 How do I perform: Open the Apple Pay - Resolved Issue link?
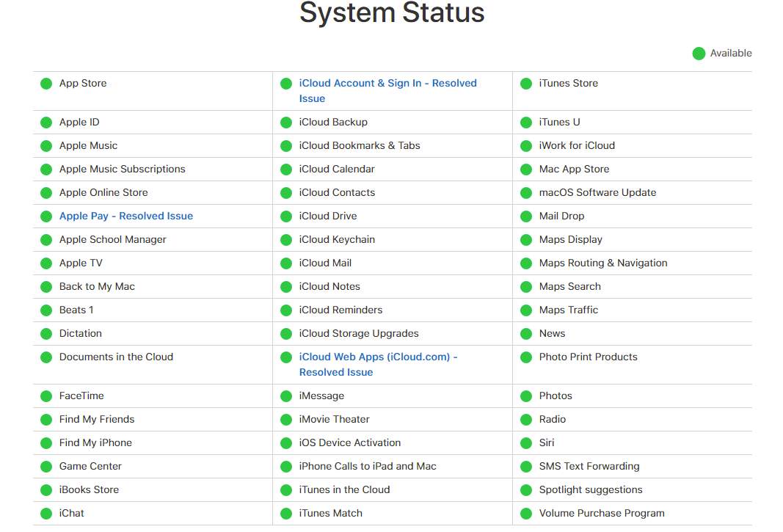126,216
